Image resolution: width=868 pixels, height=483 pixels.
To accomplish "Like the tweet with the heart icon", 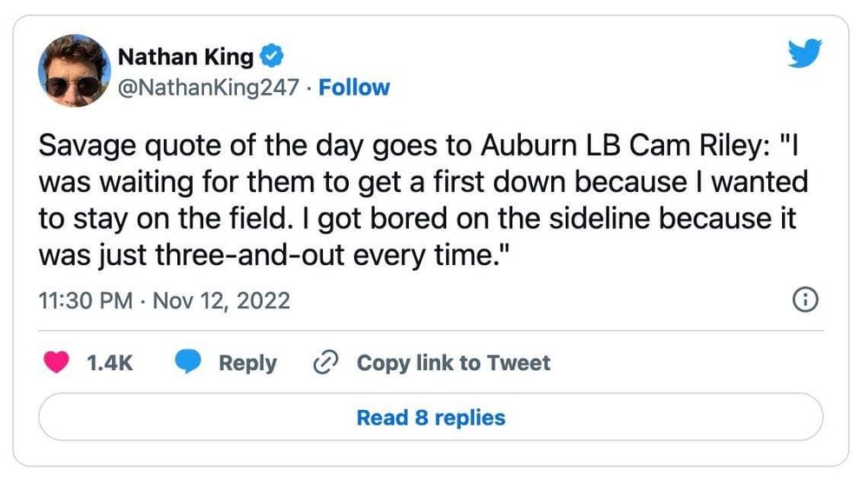I will pyautogui.click(x=57, y=362).
